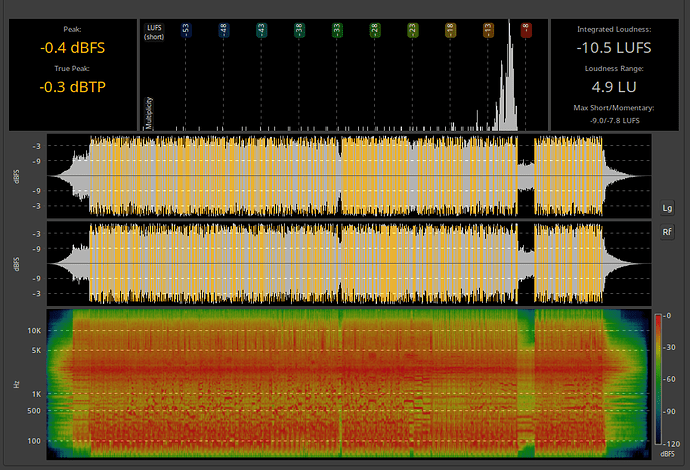
Task: Select the -48 LUFS histogram marker
Action: [x=224, y=30]
